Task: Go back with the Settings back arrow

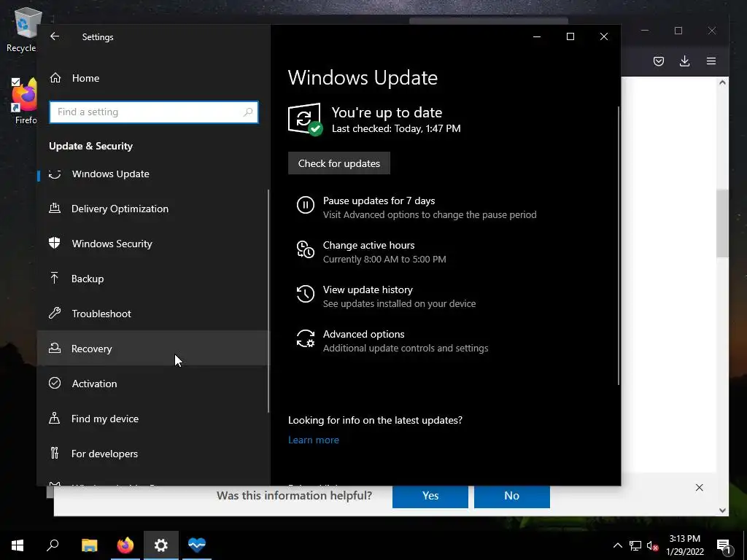Action: [55, 36]
